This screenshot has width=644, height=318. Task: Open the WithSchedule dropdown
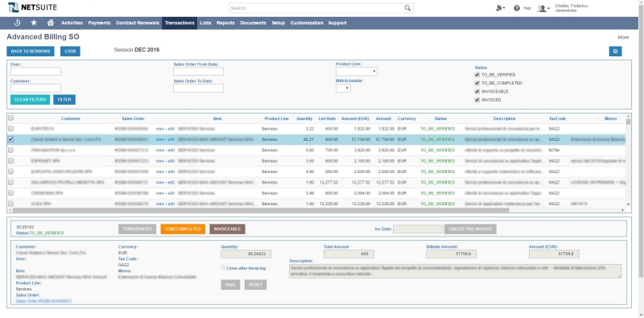343,88
